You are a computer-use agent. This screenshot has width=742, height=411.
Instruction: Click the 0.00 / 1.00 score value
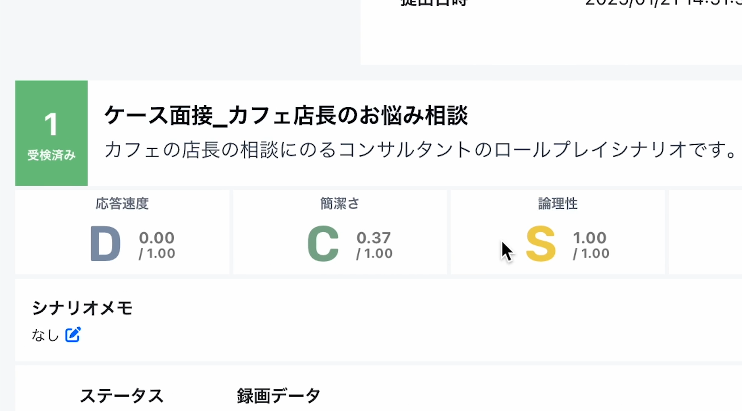[x=157, y=245]
